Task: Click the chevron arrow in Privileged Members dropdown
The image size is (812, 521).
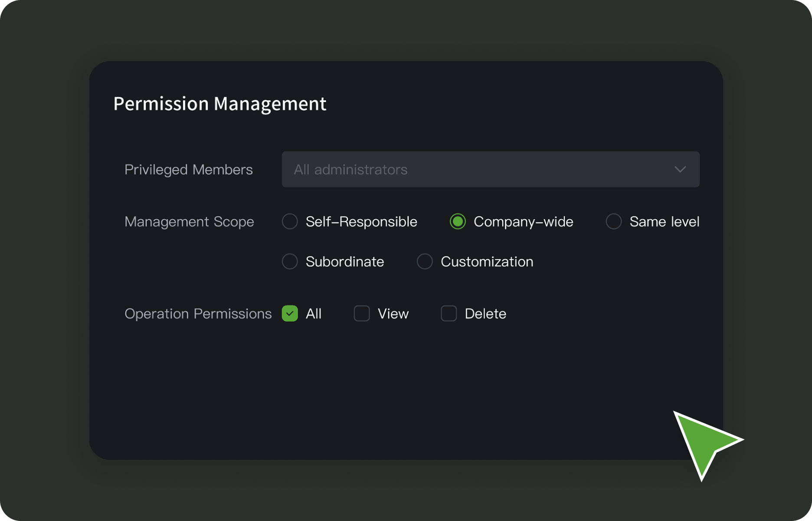Action: (680, 169)
